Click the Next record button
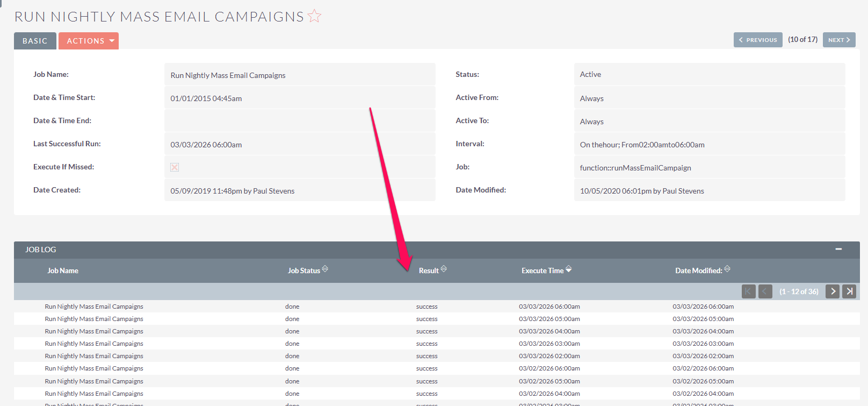 click(x=838, y=40)
